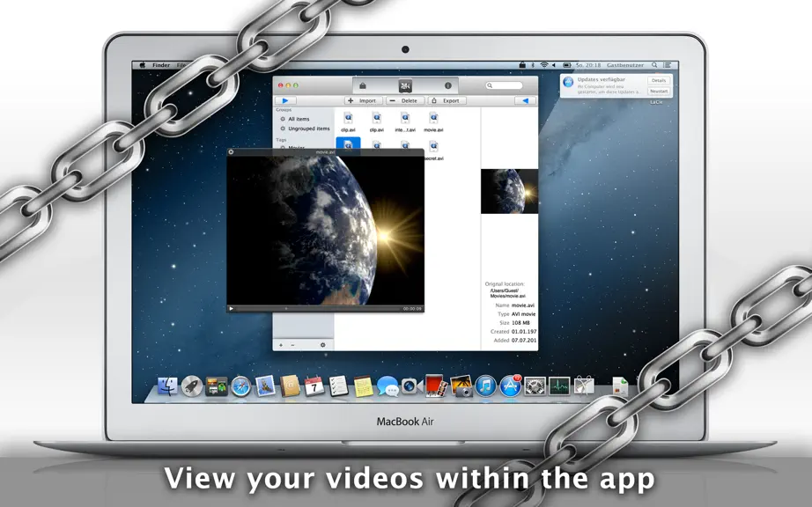This screenshot has width=812, height=507.
Task: Open Activity Monitor from the Dock
Action: pos(559,386)
